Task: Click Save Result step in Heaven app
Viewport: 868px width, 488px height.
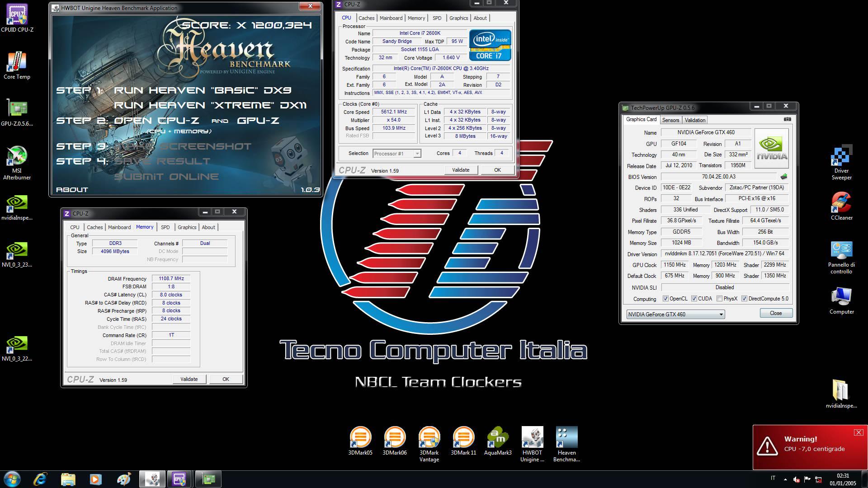Action: click(162, 161)
